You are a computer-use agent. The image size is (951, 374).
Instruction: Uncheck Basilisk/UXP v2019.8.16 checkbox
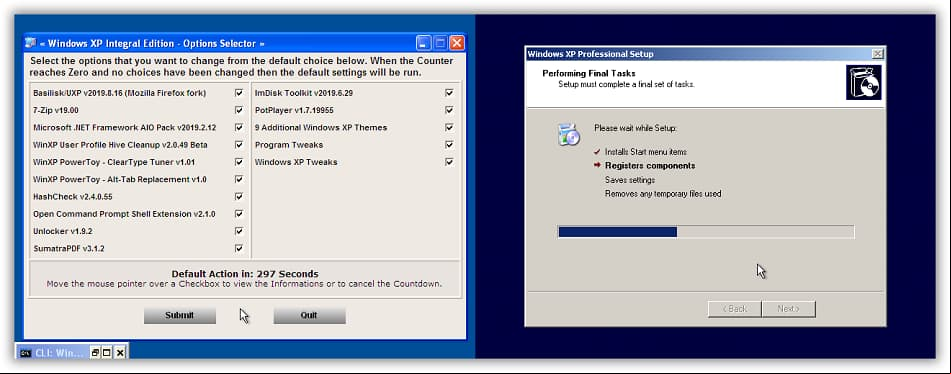tap(239, 93)
